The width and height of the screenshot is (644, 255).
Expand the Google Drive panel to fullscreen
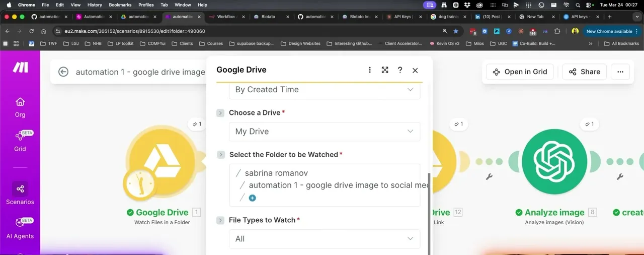tap(385, 70)
